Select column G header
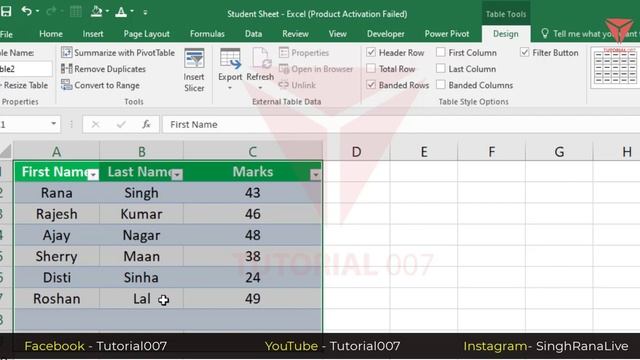Viewport: 640px width, 360px height. pyautogui.click(x=559, y=152)
